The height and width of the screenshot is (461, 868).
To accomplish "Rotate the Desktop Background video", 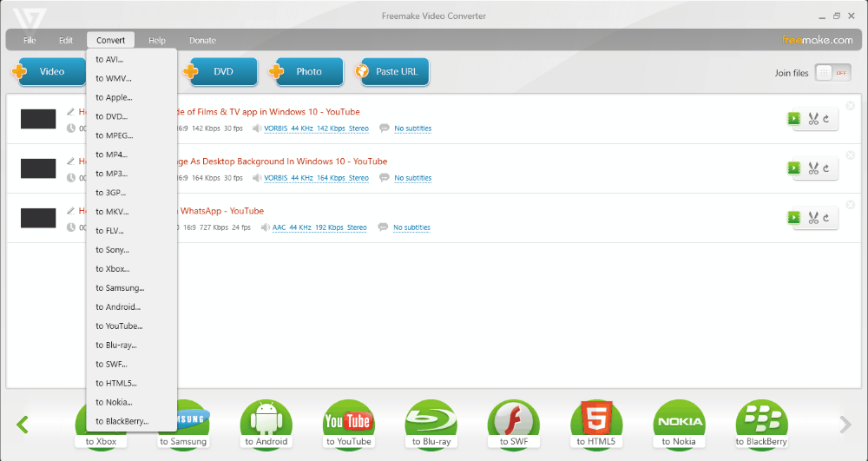I will click(826, 168).
